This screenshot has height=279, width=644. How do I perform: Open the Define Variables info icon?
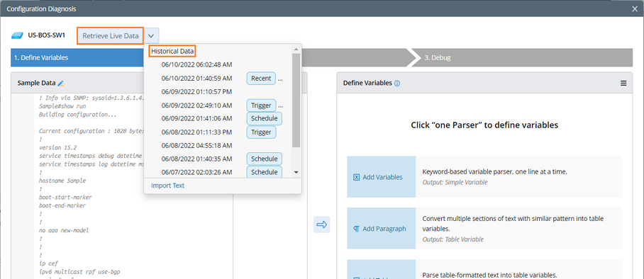(x=397, y=84)
